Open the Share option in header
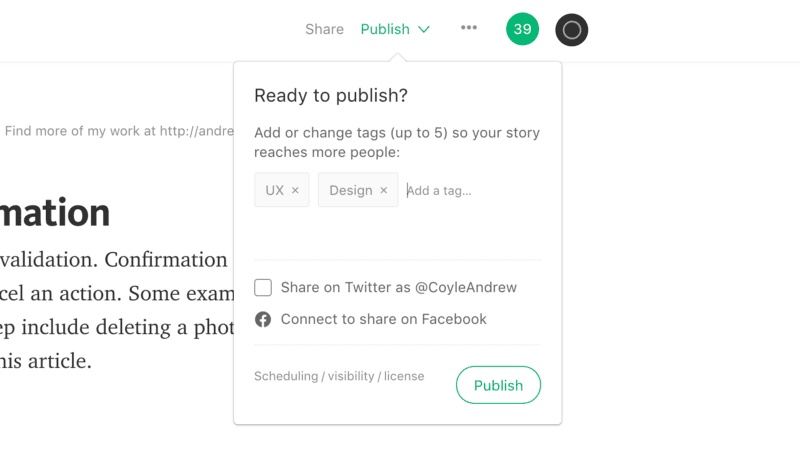Screen dimensions: 800x454 click(324, 29)
